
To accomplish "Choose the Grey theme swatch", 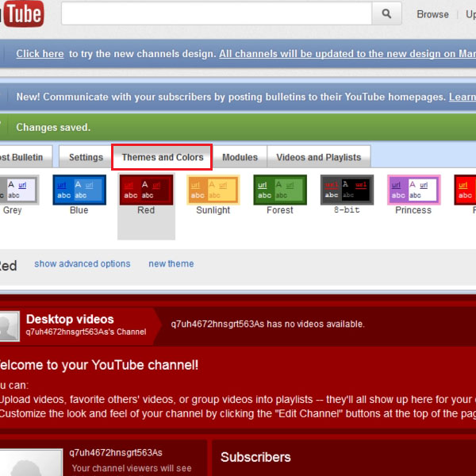I will point(19,190).
